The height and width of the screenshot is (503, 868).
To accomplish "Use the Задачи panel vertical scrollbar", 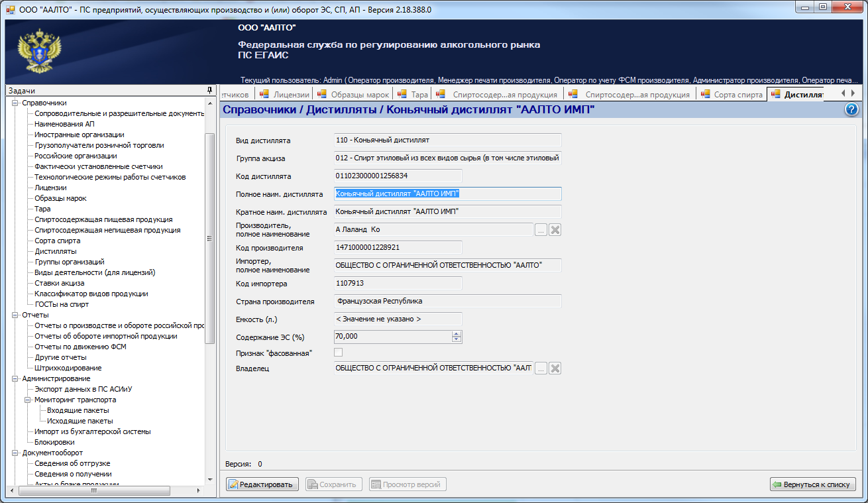I will click(210, 239).
